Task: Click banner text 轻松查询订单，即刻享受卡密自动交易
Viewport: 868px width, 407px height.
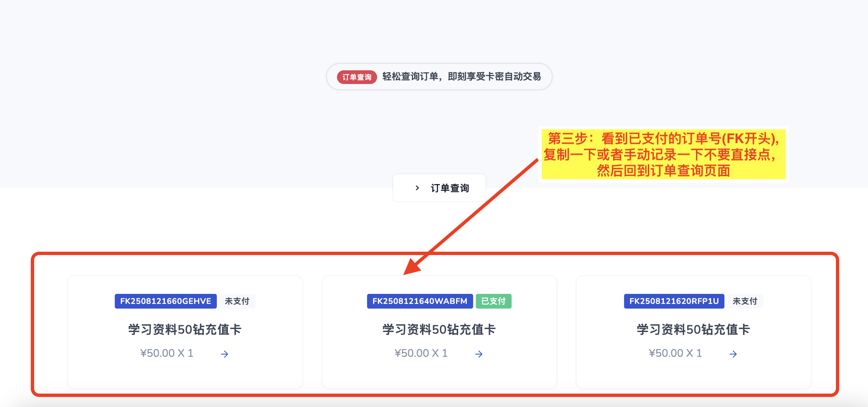Action: (461, 77)
